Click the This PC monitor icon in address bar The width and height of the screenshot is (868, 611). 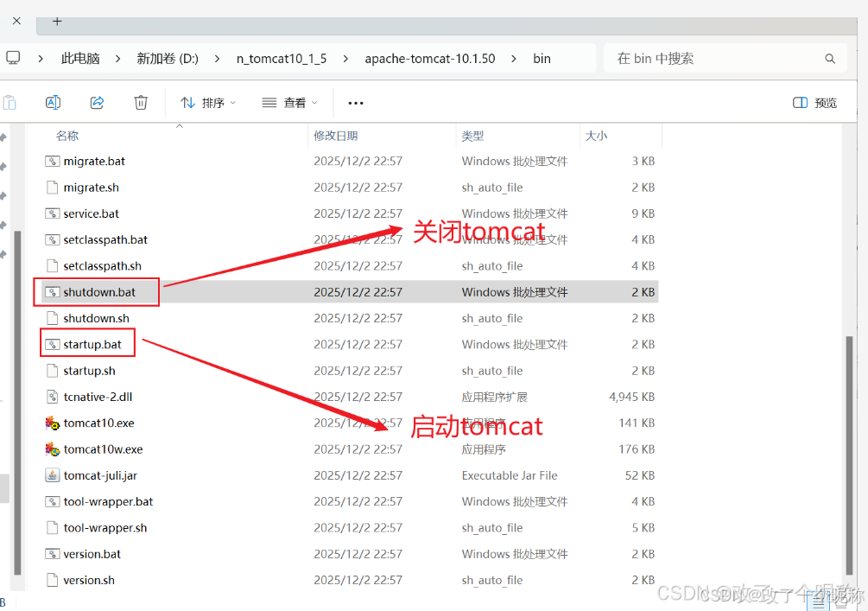pyautogui.click(x=13, y=58)
